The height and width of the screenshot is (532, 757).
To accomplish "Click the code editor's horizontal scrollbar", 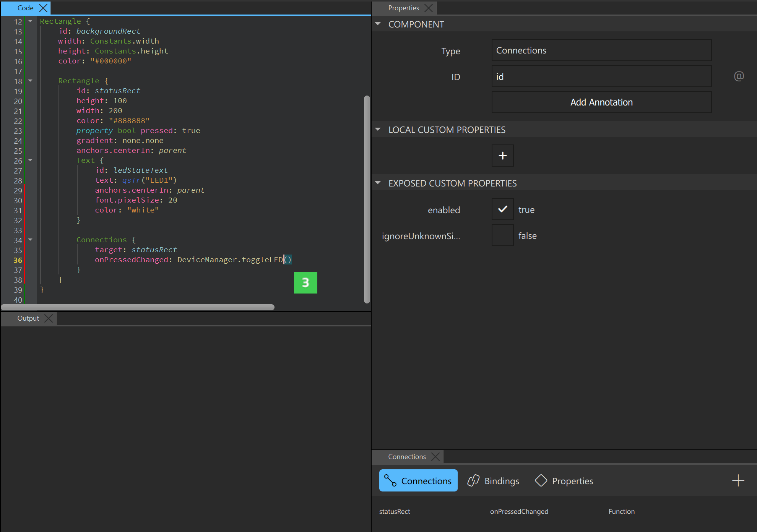I will 138,307.
